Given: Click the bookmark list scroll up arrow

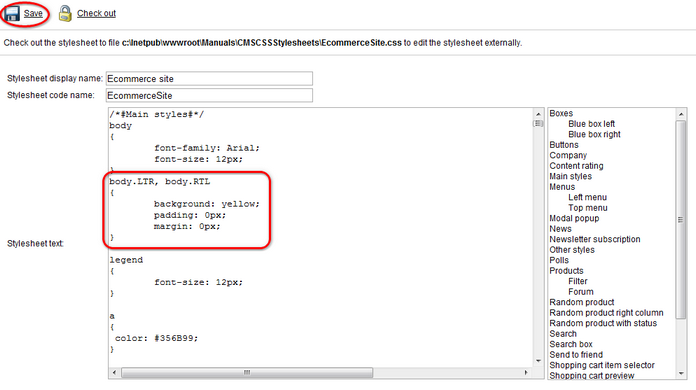Looking at the screenshot, I should tap(681, 114).
